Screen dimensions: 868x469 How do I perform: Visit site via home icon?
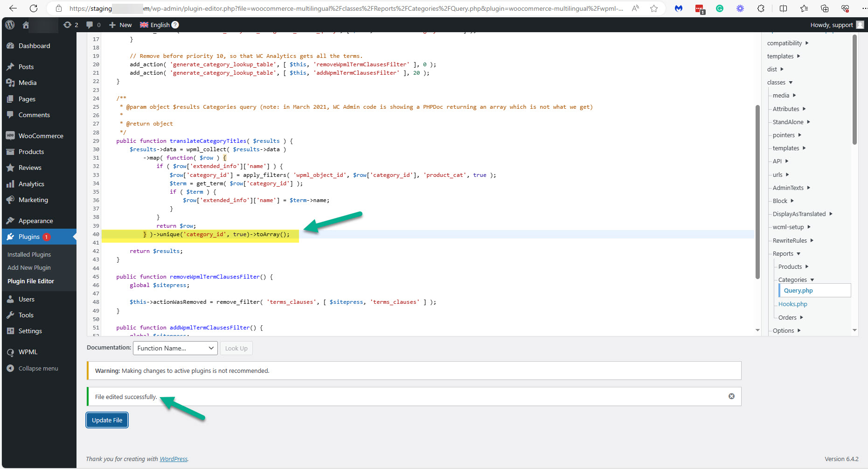pyautogui.click(x=26, y=25)
